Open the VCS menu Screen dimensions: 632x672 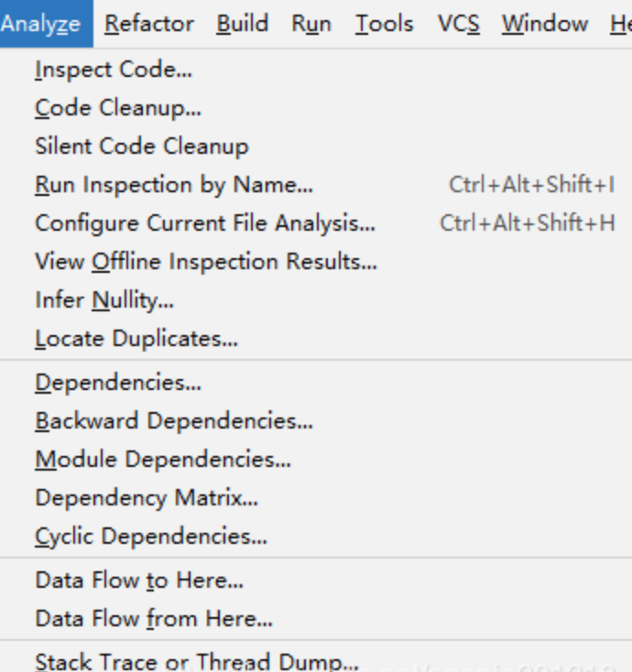coord(459,24)
